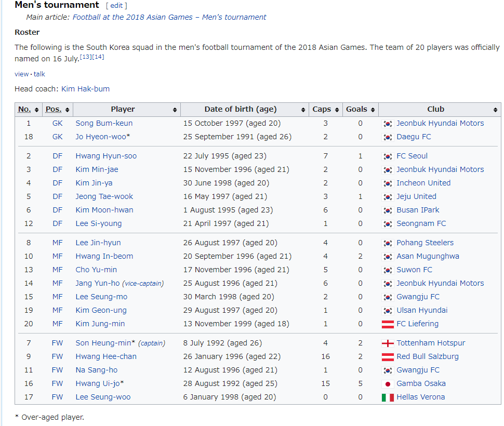Open Son Heung-min player page
Viewport: 504px width, 426px height.
103,343
